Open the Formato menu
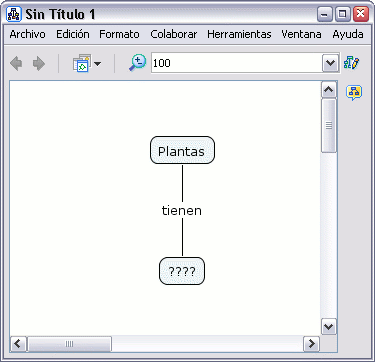Viewport: 375px width, 362px height. point(119,34)
